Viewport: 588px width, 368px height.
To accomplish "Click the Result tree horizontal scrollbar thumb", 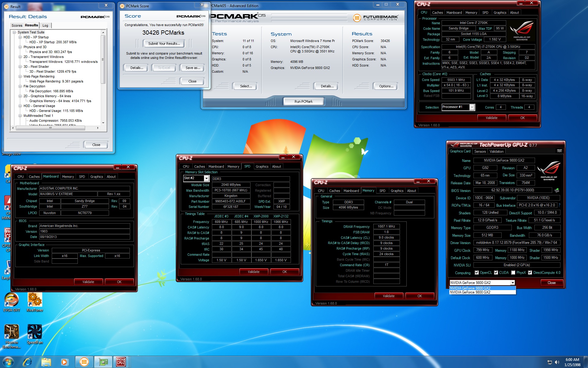I will coord(51,128).
